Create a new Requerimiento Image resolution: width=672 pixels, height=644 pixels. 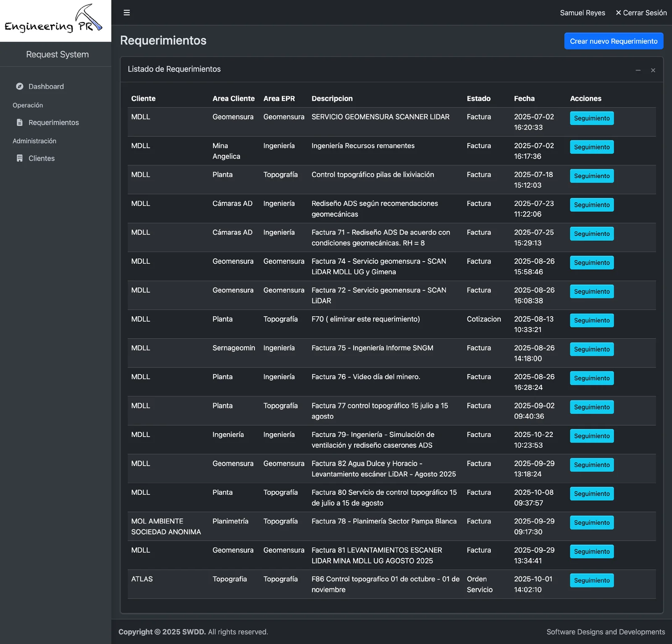(x=614, y=41)
